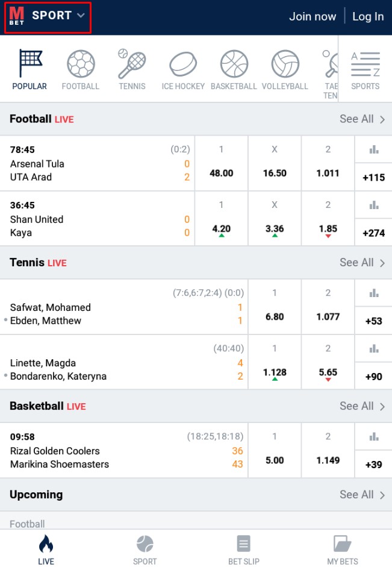The width and height of the screenshot is (392, 567).
Task: Expand Football live See All
Action: 362,119
